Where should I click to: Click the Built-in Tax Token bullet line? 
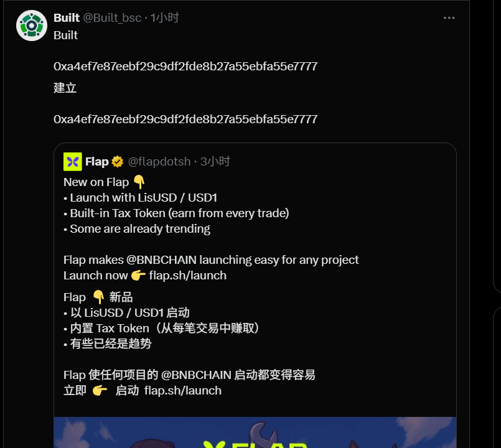pyautogui.click(x=176, y=213)
